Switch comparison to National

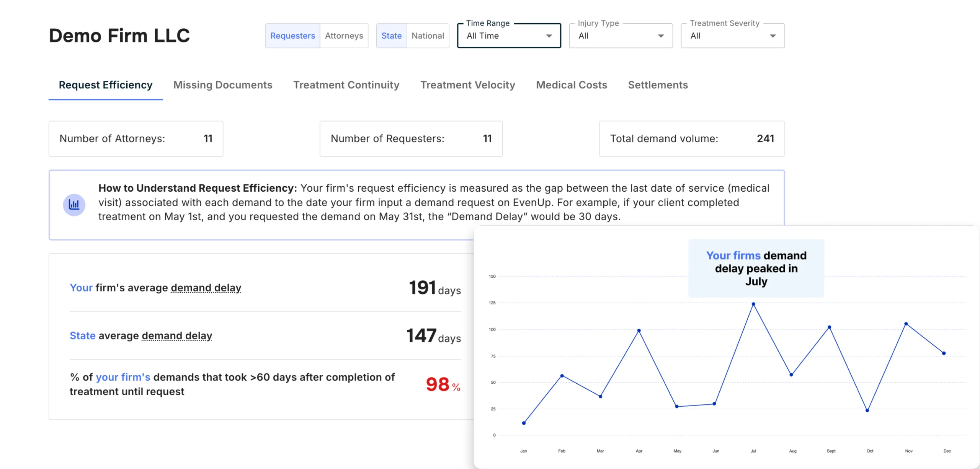point(428,36)
